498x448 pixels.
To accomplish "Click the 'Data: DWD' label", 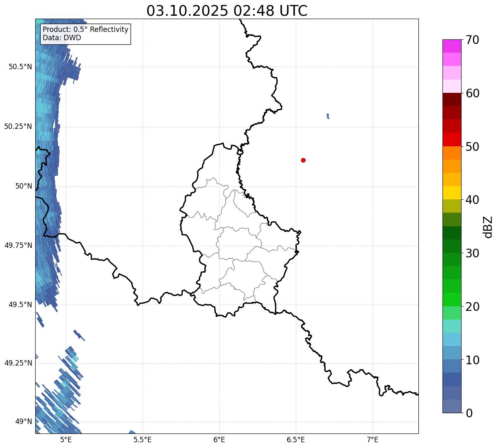I will pyautogui.click(x=62, y=38).
